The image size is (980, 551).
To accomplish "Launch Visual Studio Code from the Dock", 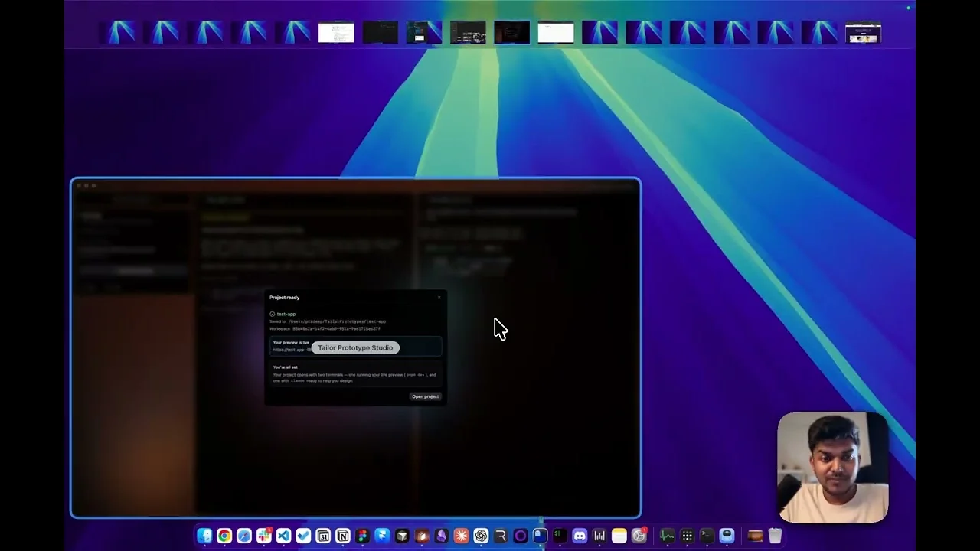I will pyautogui.click(x=283, y=536).
